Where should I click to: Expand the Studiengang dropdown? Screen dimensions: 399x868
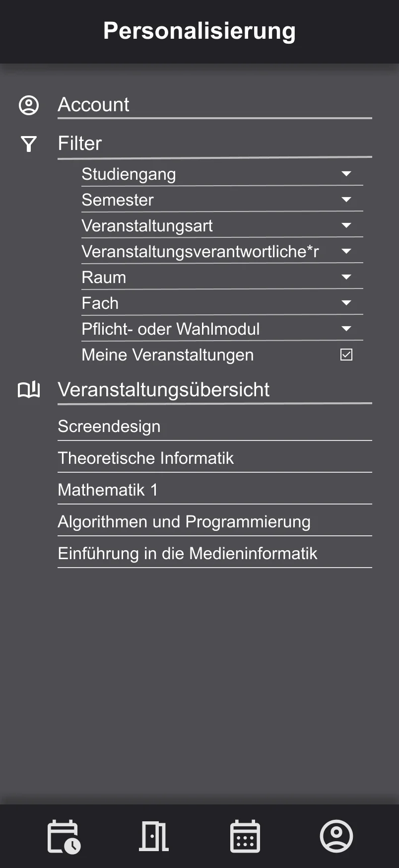(346, 174)
